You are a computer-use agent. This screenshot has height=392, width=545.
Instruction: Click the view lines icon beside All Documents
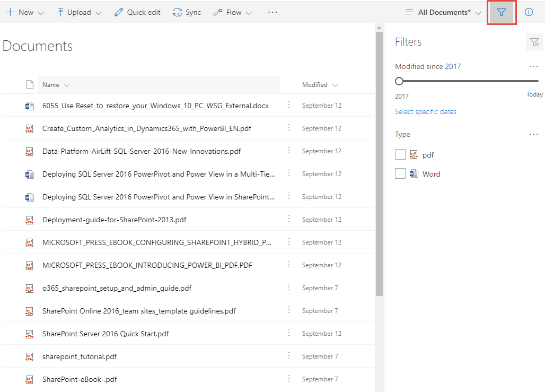(x=409, y=12)
